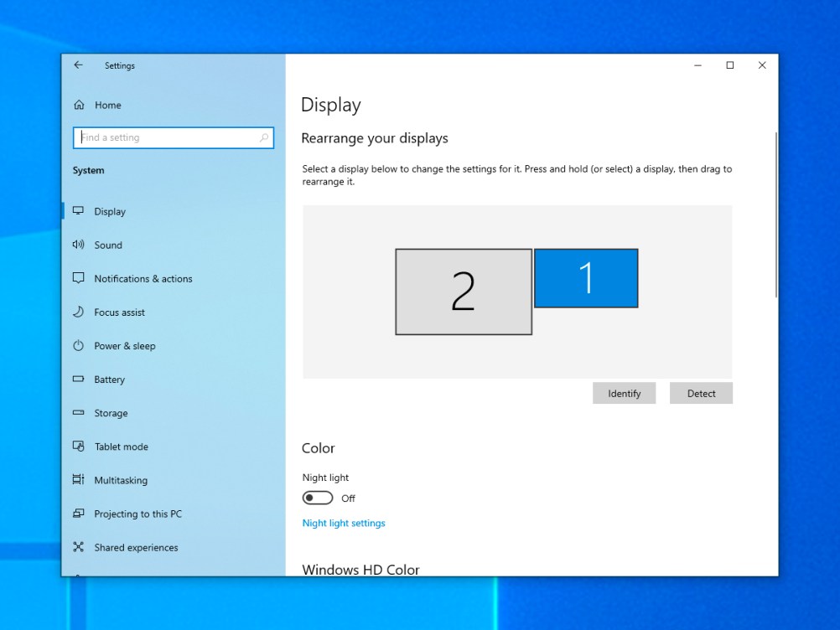Click the Battery icon in sidebar
The image size is (840, 630).
tap(79, 379)
